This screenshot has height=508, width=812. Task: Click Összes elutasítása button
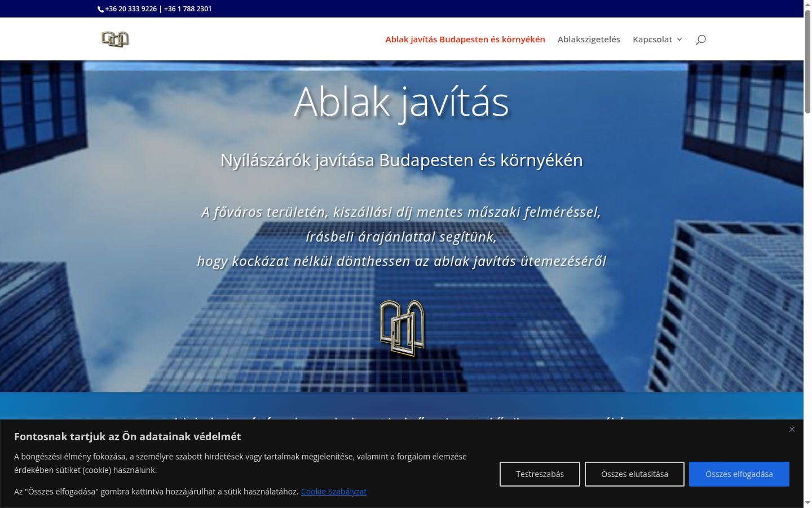[634, 474]
